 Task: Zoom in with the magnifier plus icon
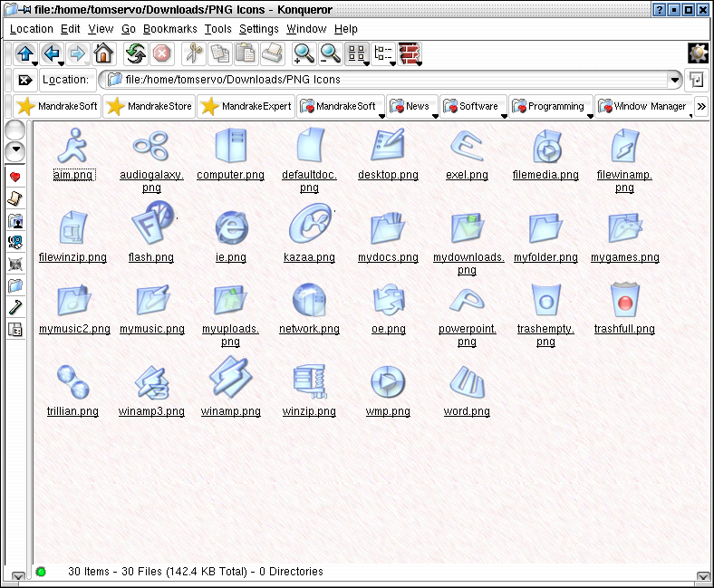[304, 53]
